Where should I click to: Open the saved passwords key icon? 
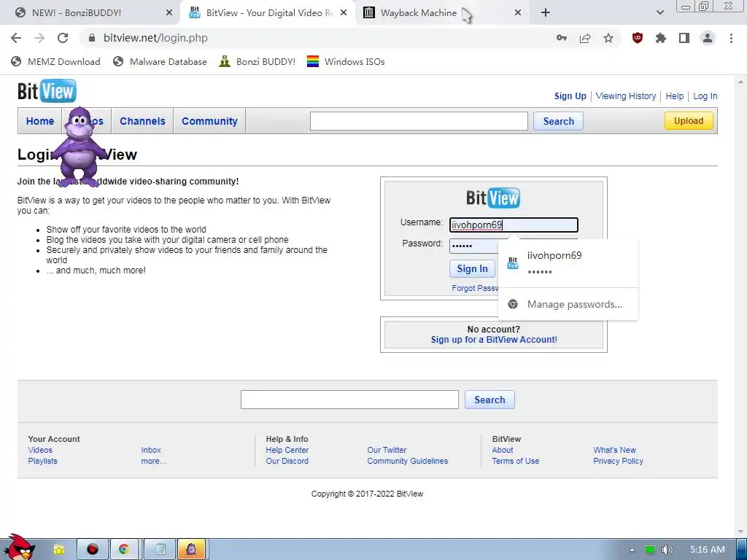coord(562,38)
